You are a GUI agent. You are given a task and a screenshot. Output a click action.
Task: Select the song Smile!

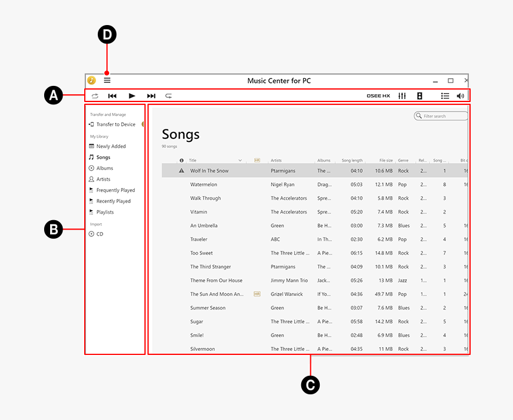click(197, 336)
